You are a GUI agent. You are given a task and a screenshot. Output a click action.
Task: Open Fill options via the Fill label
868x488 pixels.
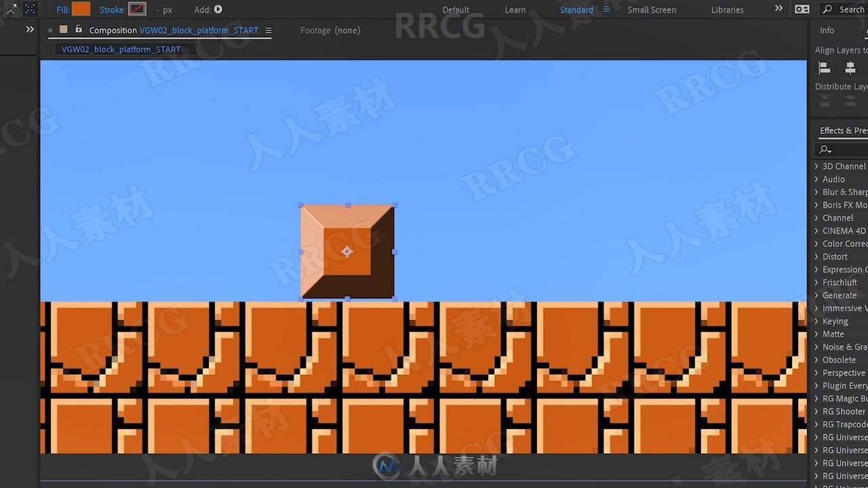click(63, 9)
